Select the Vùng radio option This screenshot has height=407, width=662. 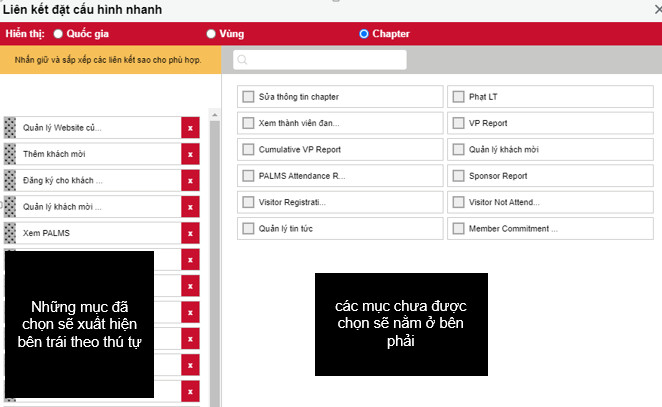pyautogui.click(x=211, y=33)
